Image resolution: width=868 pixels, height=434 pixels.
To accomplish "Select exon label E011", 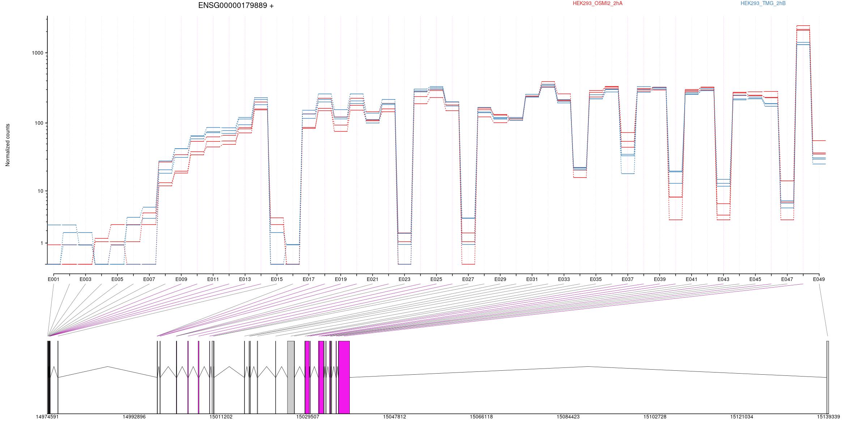I will 213,279.
